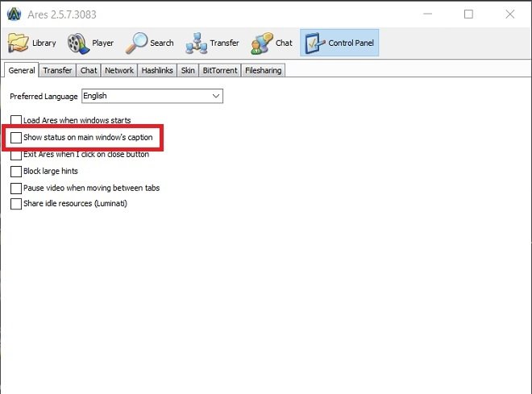Maximize the Ares window
Screen dimensions: 532x394
pyautogui.click(x=468, y=14)
